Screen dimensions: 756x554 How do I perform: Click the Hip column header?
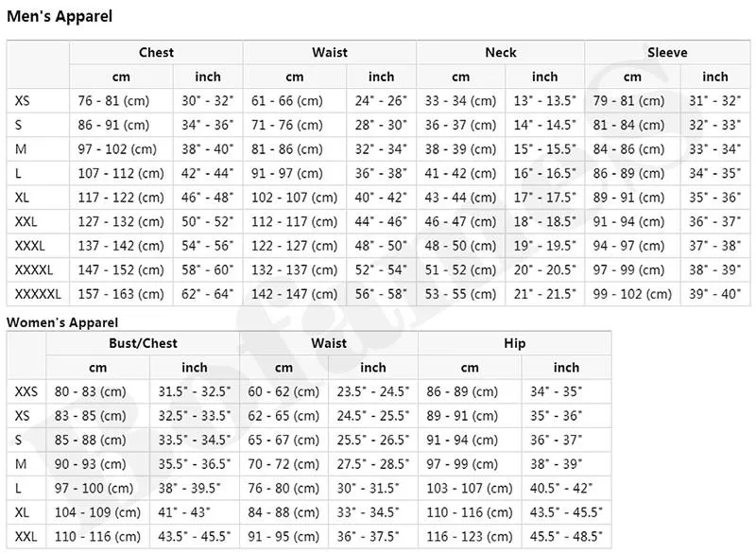pyautogui.click(x=514, y=343)
